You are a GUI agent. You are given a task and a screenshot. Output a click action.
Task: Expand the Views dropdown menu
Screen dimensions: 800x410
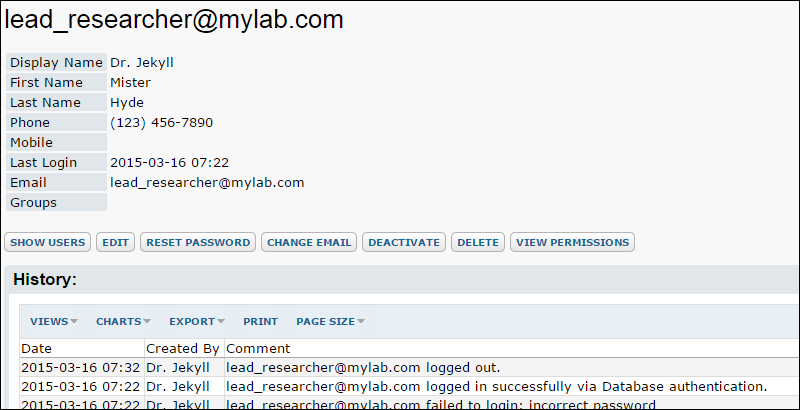[x=54, y=321]
